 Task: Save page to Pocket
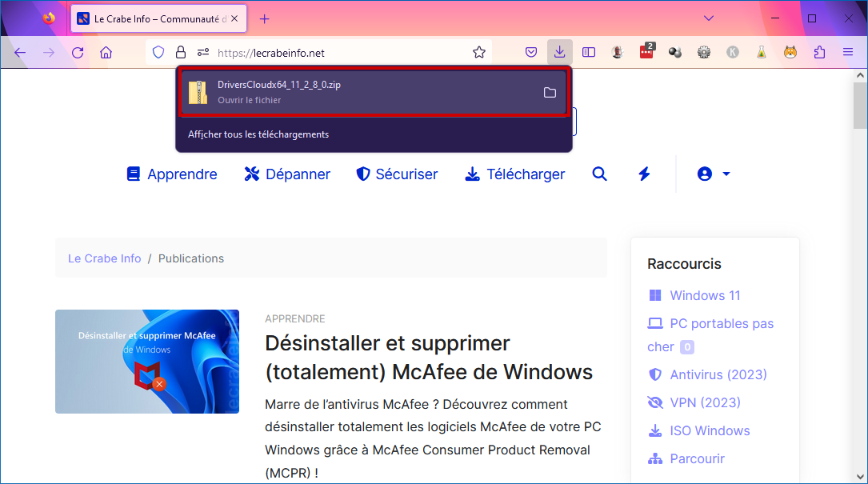click(x=531, y=53)
